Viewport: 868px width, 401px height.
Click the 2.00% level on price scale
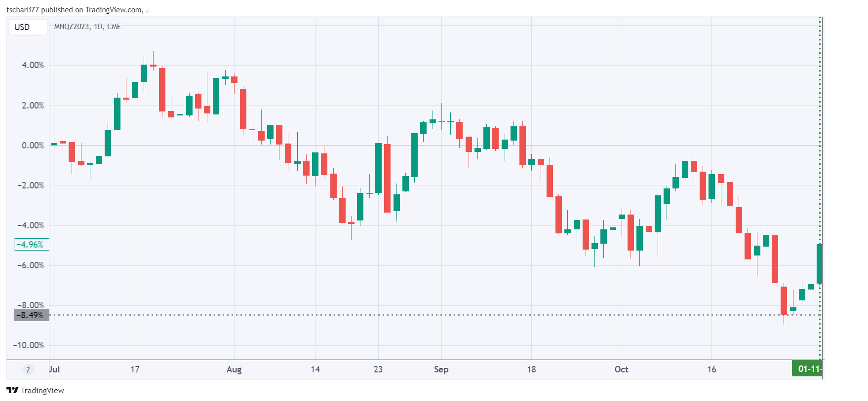[33, 106]
